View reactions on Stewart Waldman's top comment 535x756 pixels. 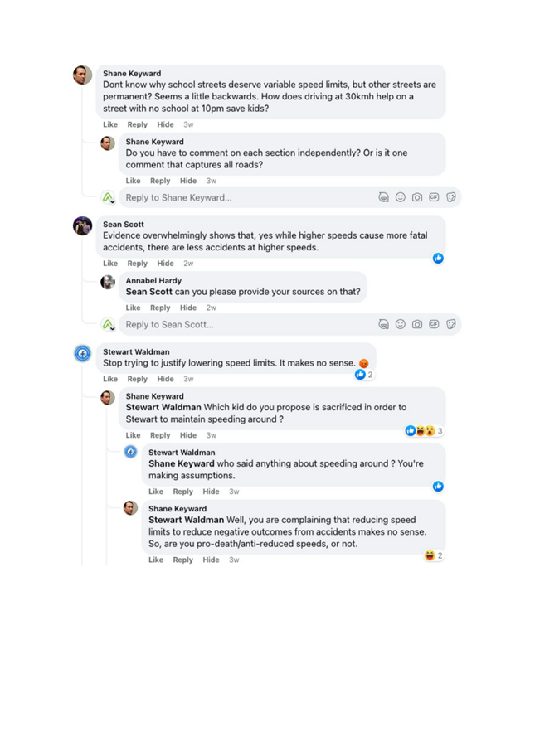(364, 375)
